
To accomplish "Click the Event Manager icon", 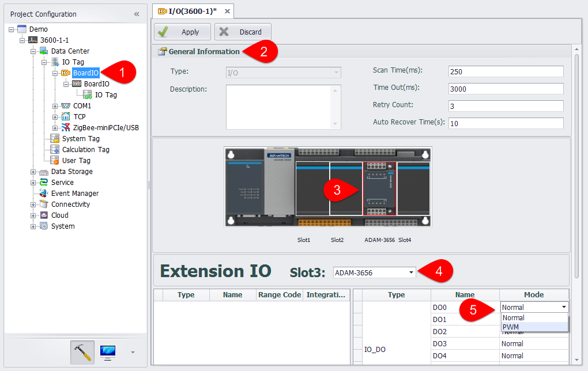I will (x=43, y=194).
